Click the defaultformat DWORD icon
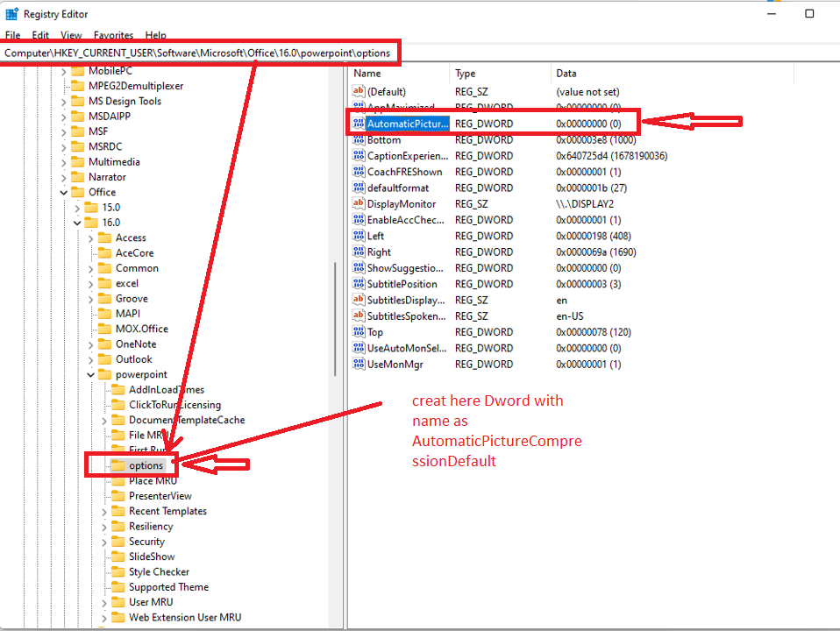This screenshot has height=631, width=840. coord(359,188)
